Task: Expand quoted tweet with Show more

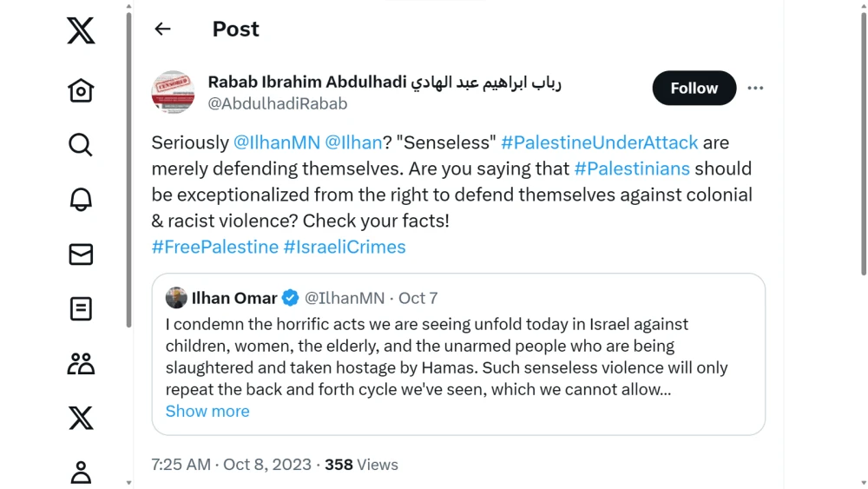Action: (207, 411)
